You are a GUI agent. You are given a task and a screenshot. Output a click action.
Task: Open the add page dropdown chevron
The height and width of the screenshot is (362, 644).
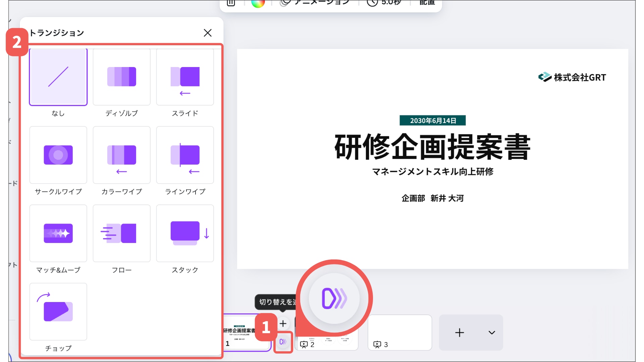491,333
